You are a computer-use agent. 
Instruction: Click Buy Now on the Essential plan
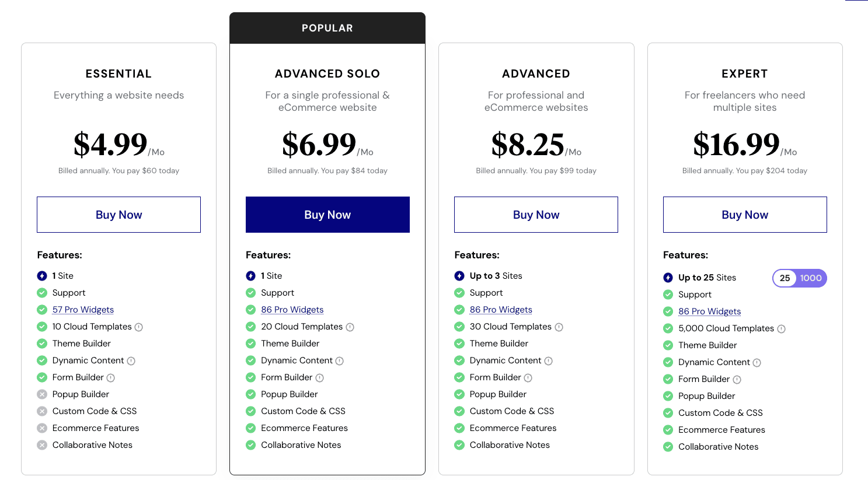coord(118,214)
